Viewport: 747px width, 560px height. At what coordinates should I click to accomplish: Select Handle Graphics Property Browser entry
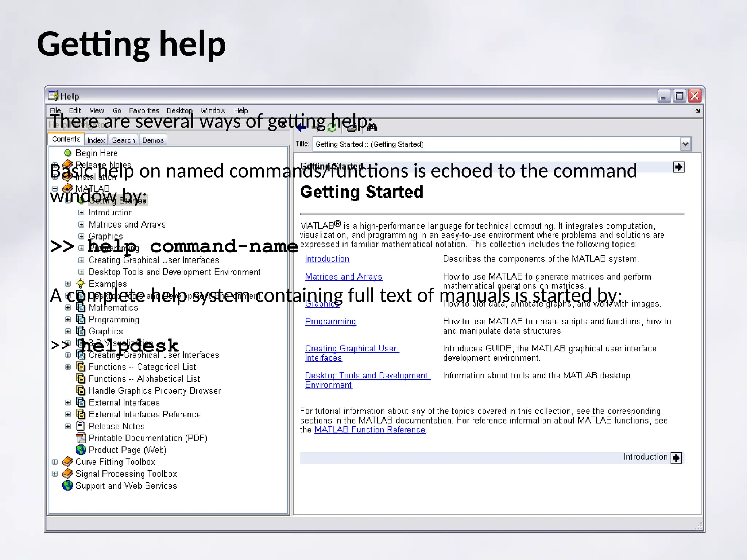point(155,390)
